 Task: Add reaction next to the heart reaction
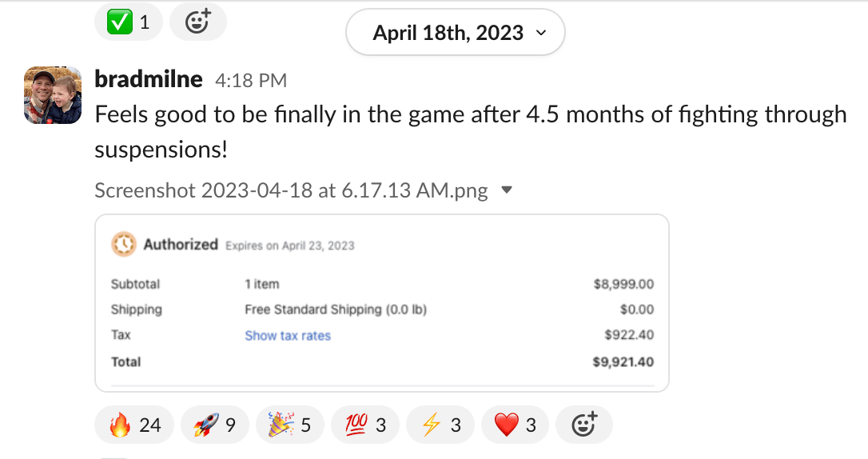coord(584,425)
